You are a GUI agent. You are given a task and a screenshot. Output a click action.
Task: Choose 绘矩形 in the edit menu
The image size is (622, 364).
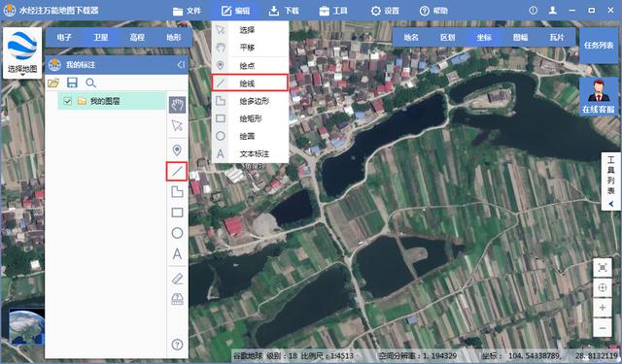(x=250, y=118)
